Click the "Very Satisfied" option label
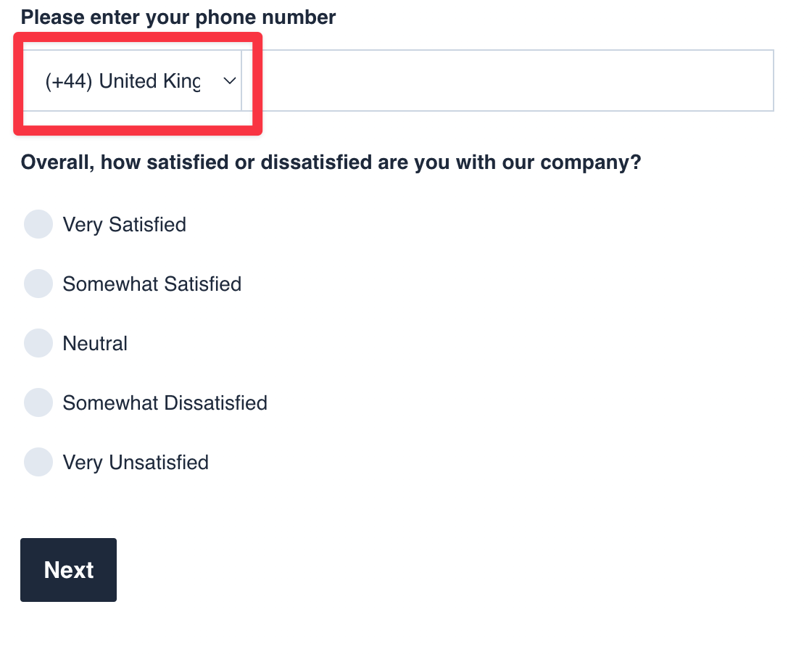Screen dimensions: 812x657 124,225
